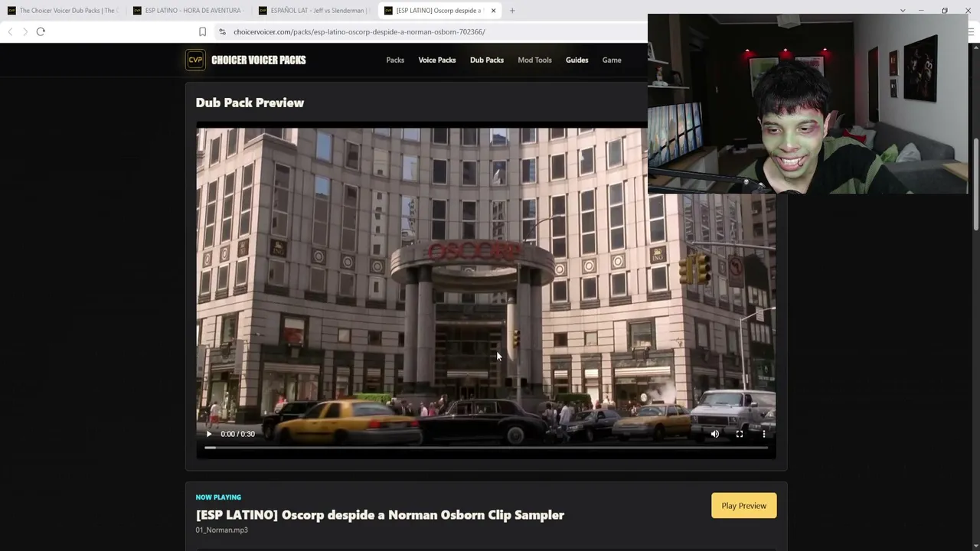980x551 pixels.
Task: Click the Dub Pack Preview heading
Action: point(250,103)
